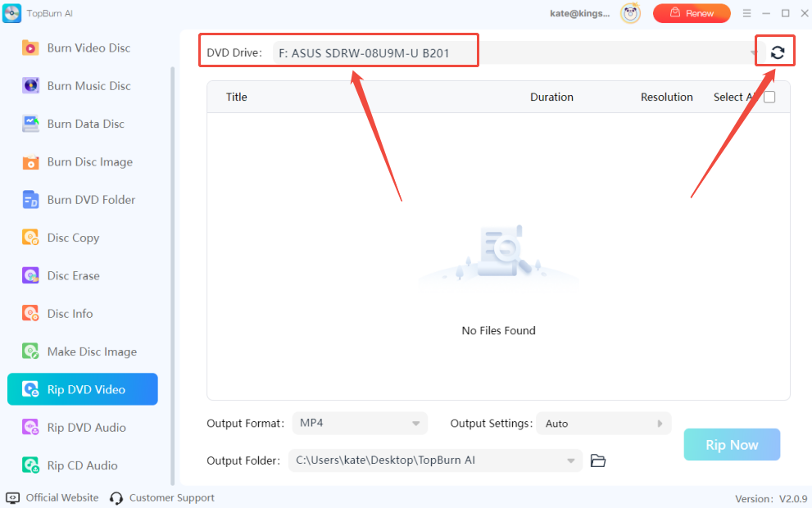Click the Burn Music Disc icon
The height and width of the screenshot is (508, 812).
pos(30,86)
